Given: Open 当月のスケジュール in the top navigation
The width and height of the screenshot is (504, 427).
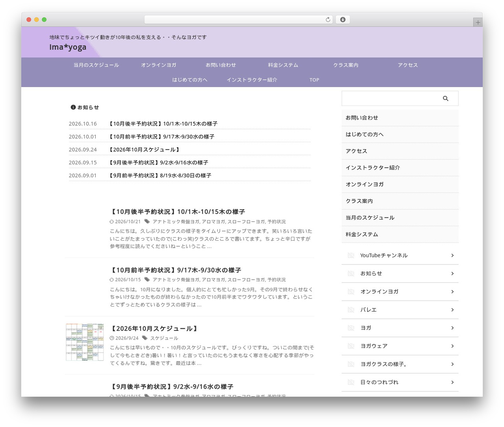Looking at the screenshot, I should tap(96, 65).
